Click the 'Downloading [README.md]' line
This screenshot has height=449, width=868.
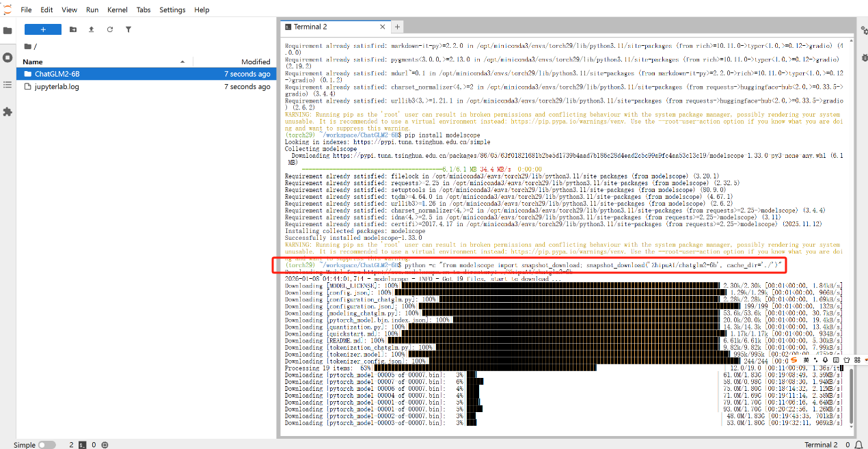[564, 340]
